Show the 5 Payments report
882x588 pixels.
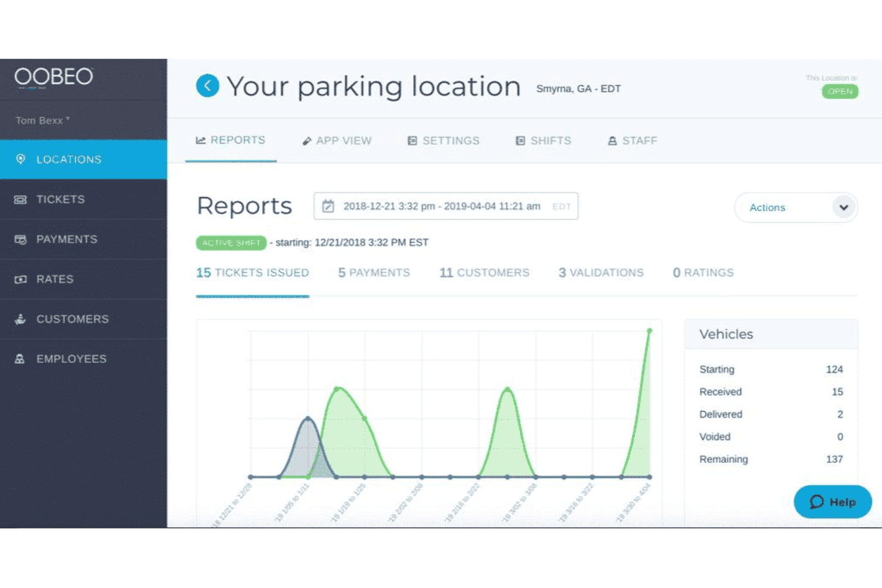[x=374, y=273]
